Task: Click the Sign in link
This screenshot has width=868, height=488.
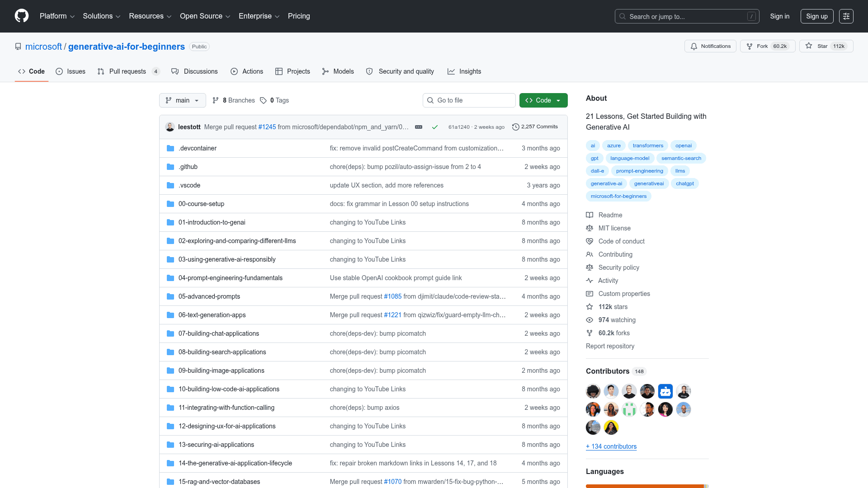Action: tap(780, 16)
